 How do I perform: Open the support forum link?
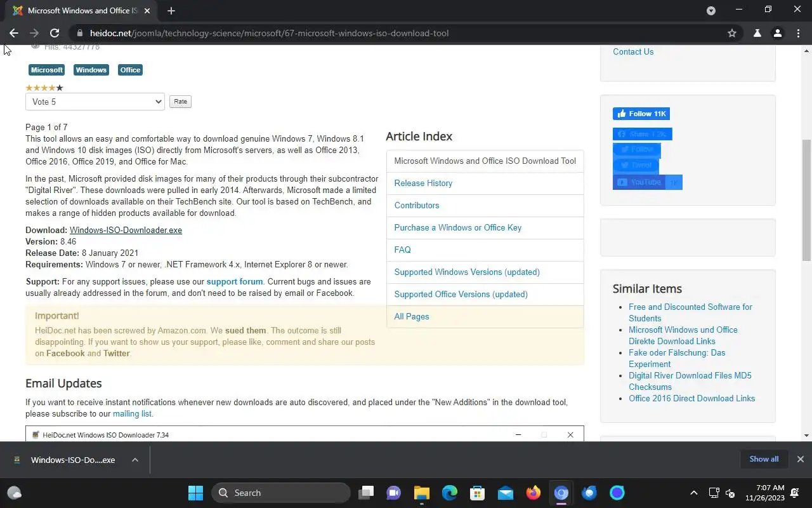235,282
